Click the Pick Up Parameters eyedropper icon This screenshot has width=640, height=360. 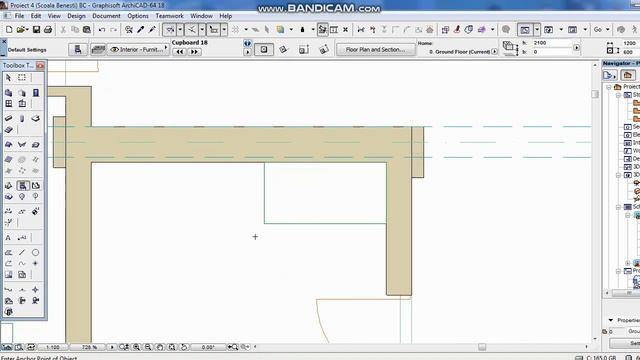click(140, 29)
